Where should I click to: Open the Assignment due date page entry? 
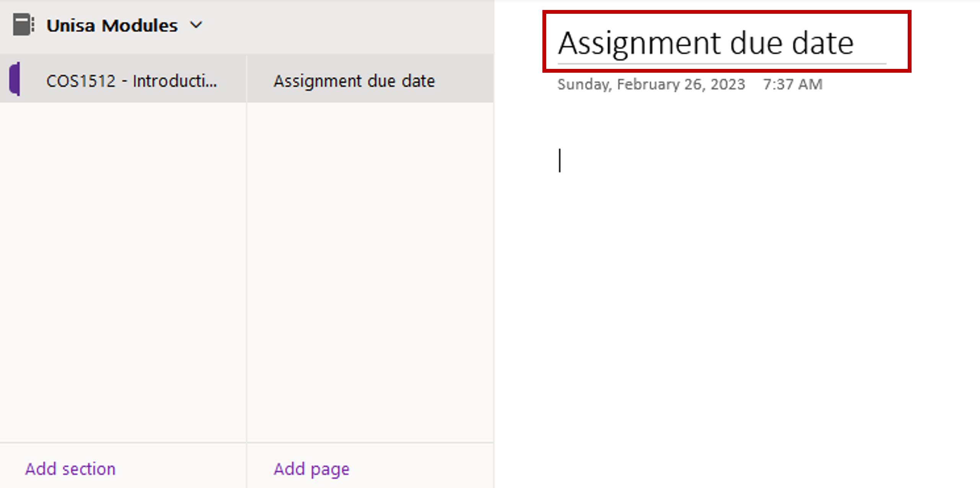[x=354, y=81]
